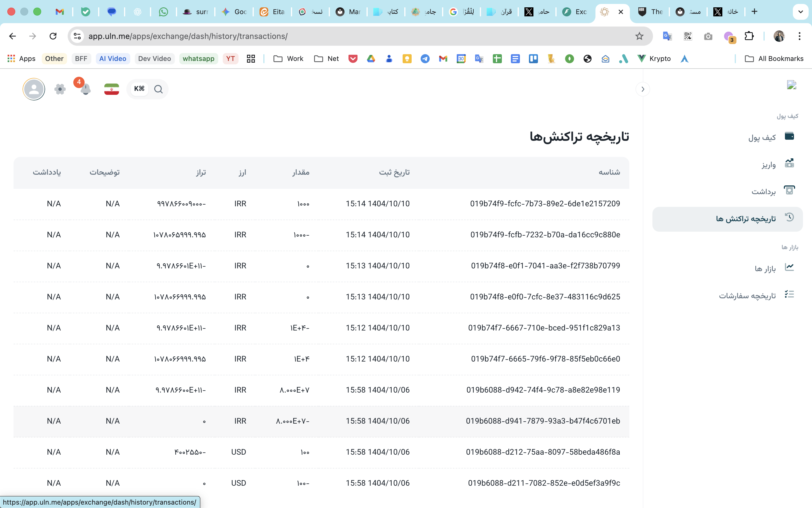The height and width of the screenshot is (508, 812).
Task: Open the Work bookmarks folder
Action: click(288, 59)
